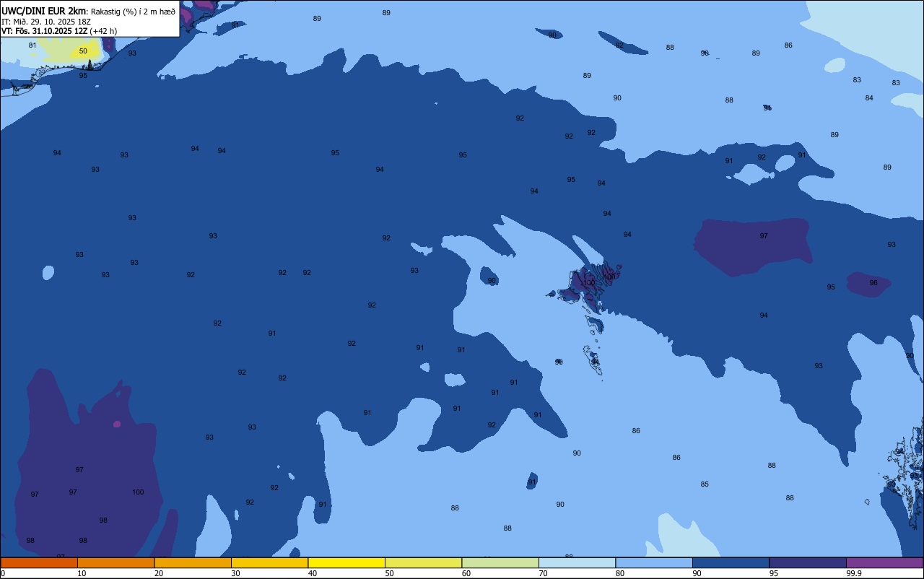Screen dimensions: 924x579
Task: Click the '84' humidity value
Action: click(869, 98)
